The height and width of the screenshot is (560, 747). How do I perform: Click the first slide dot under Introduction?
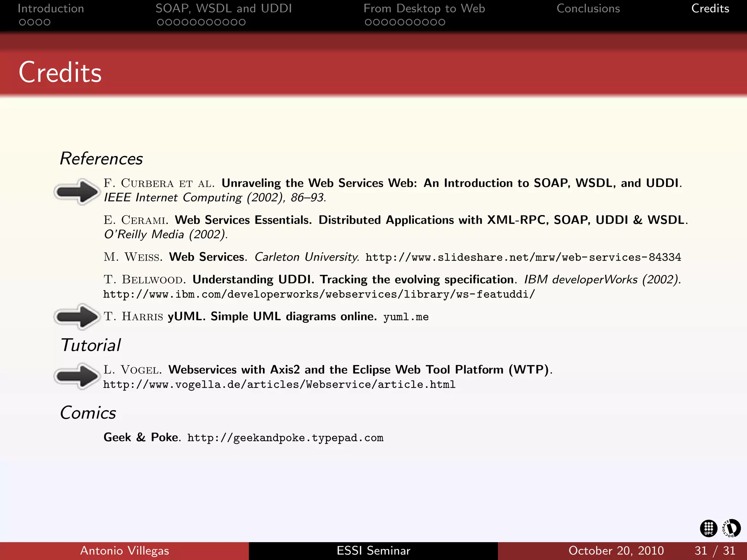click(x=23, y=22)
